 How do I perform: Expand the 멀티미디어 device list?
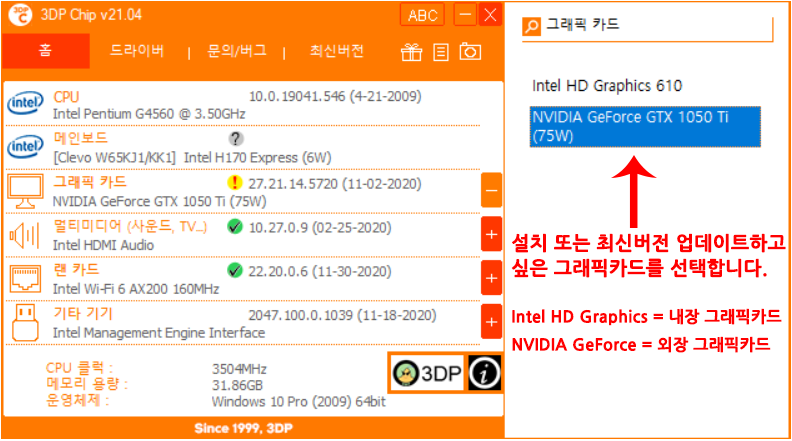tap(491, 234)
